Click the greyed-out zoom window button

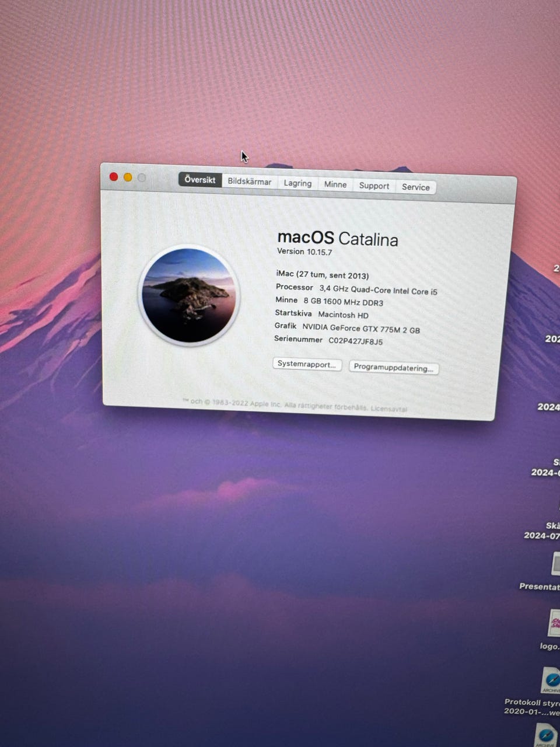(x=142, y=178)
